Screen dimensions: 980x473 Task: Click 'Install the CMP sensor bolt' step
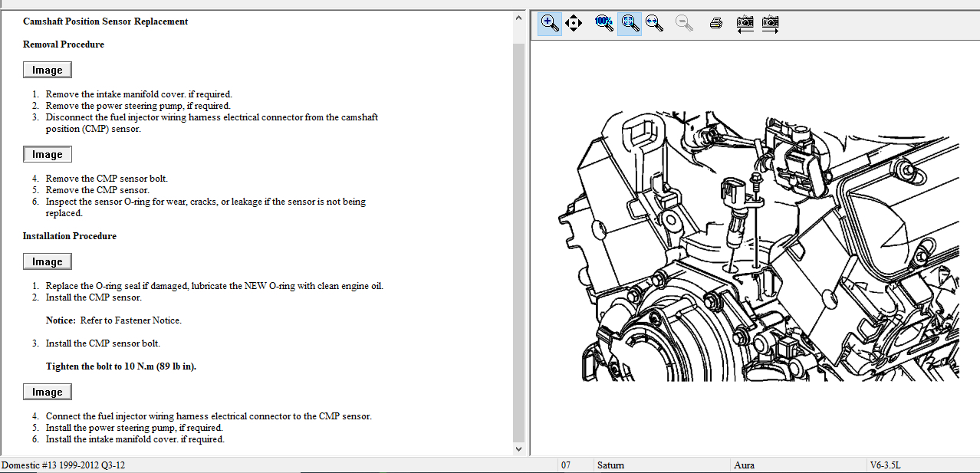pyautogui.click(x=103, y=343)
